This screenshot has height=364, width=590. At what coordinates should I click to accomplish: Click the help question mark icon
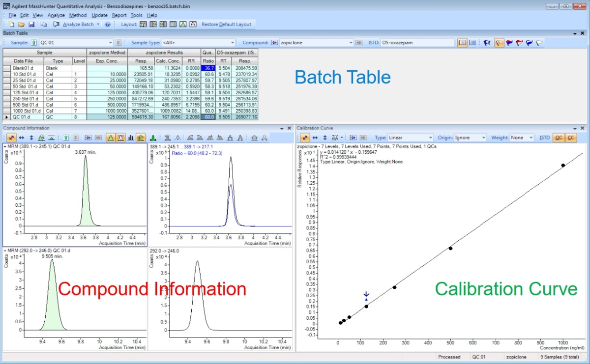click(x=108, y=24)
